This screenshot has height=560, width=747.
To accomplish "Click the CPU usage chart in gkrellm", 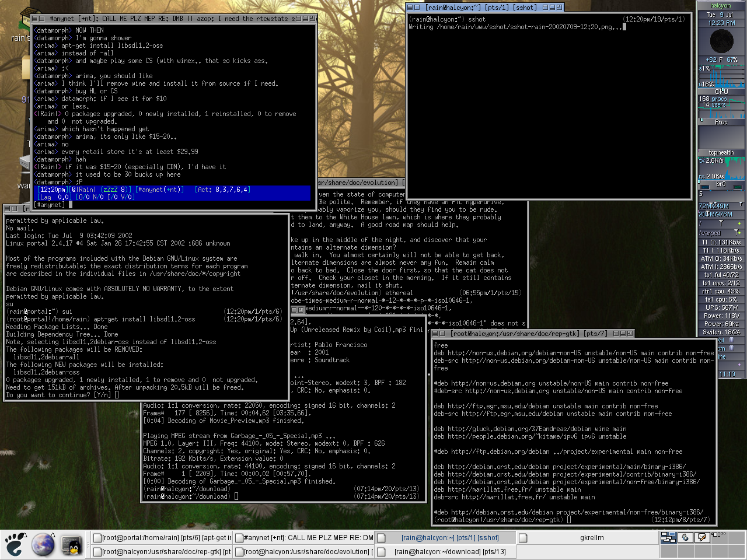I will (721, 75).
